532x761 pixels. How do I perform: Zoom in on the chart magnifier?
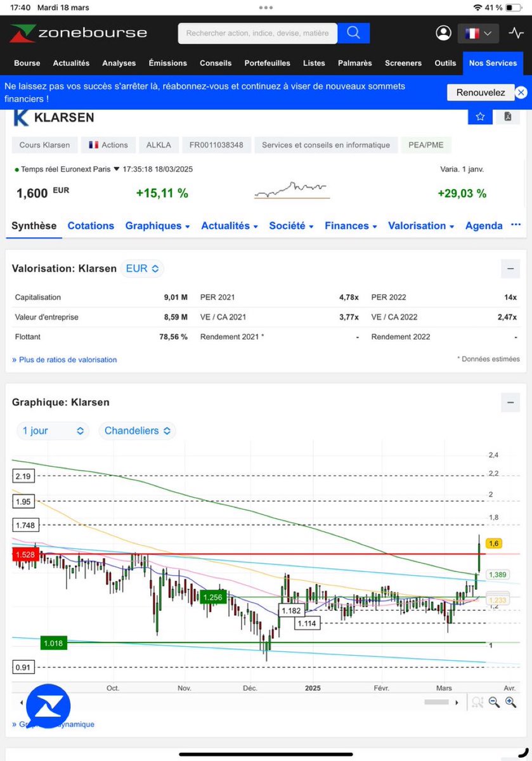tap(510, 702)
